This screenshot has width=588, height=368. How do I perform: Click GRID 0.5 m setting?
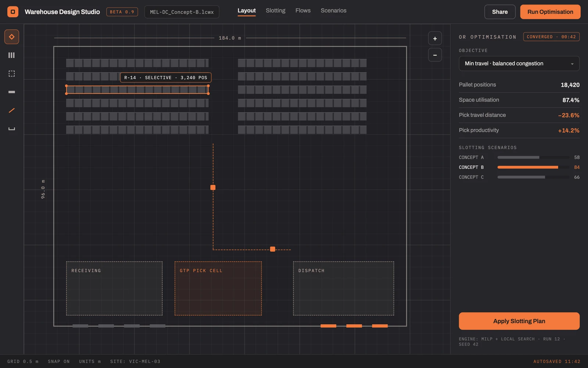click(23, 361)
